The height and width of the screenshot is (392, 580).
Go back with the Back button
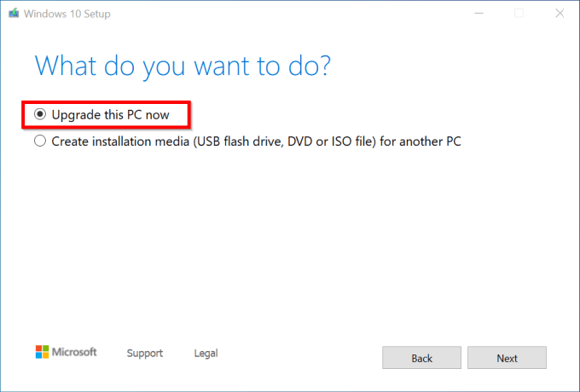click(x=421, y=358)
